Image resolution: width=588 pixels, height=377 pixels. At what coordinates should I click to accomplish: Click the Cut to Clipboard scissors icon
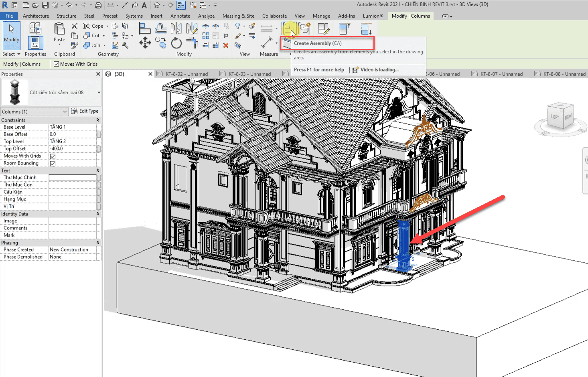(75, 26)
